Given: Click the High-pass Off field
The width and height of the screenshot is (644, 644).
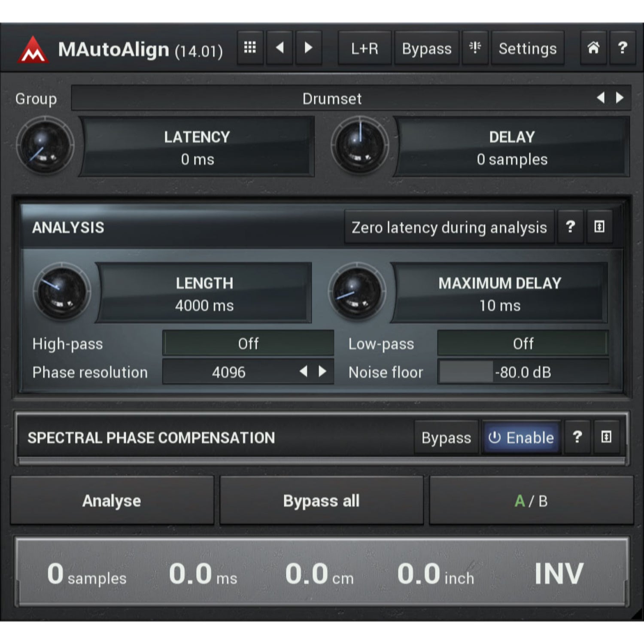Looking at the screenshot, I should pyautogui.click(x=248, y=343).
